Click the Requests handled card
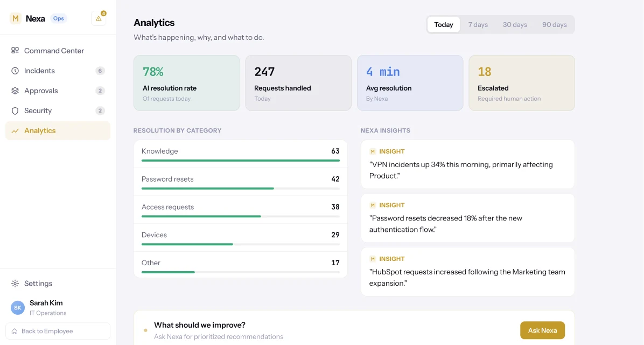Image resolution: width=644 pixels, height=345 pixels. point(299,83)
